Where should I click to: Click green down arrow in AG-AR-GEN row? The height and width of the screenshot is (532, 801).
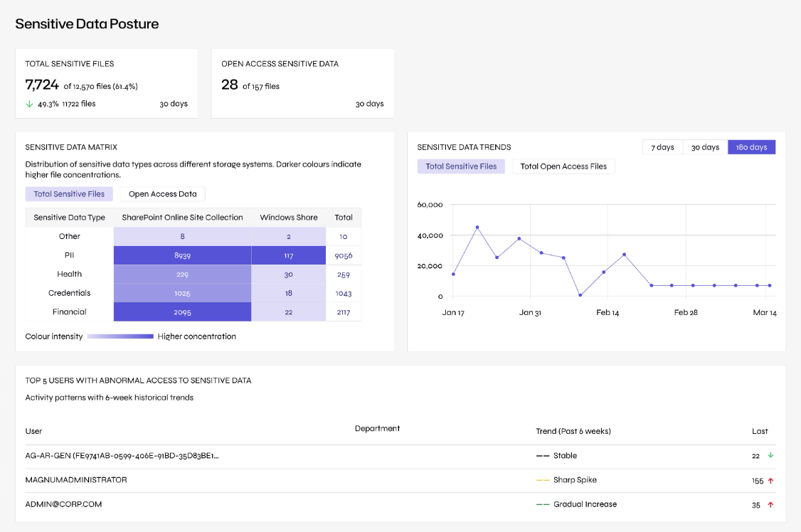click(x=771, y=455)
